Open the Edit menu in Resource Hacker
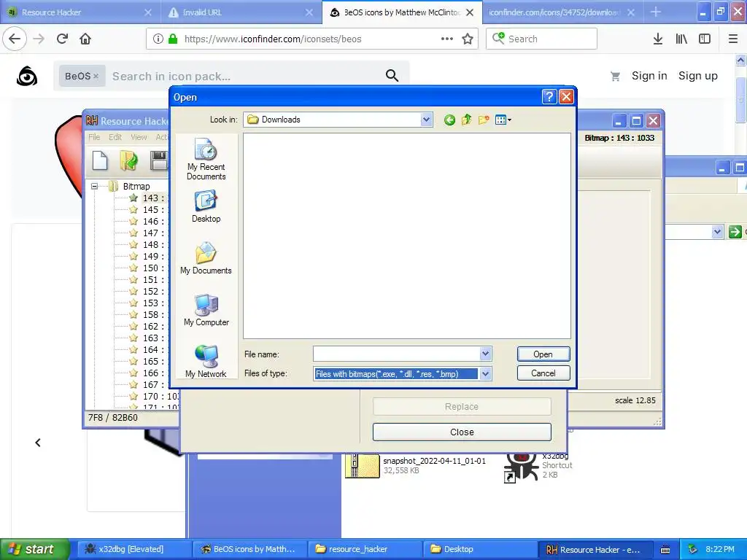747x560 pixels. 115,137
